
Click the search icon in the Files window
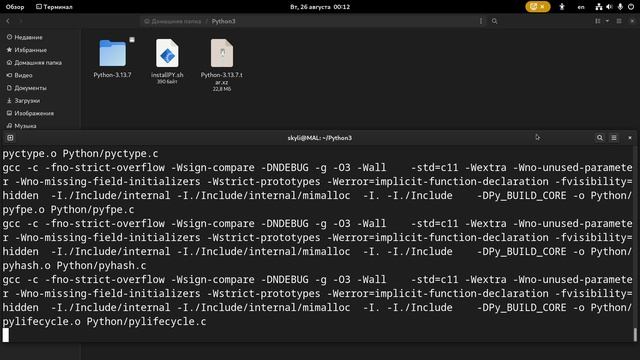(494, 21)
